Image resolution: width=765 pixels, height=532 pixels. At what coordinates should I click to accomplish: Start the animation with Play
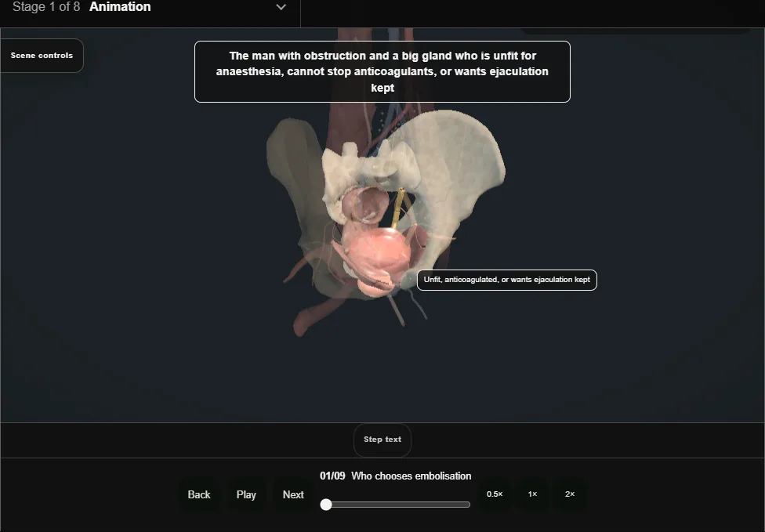click(246, 495)
